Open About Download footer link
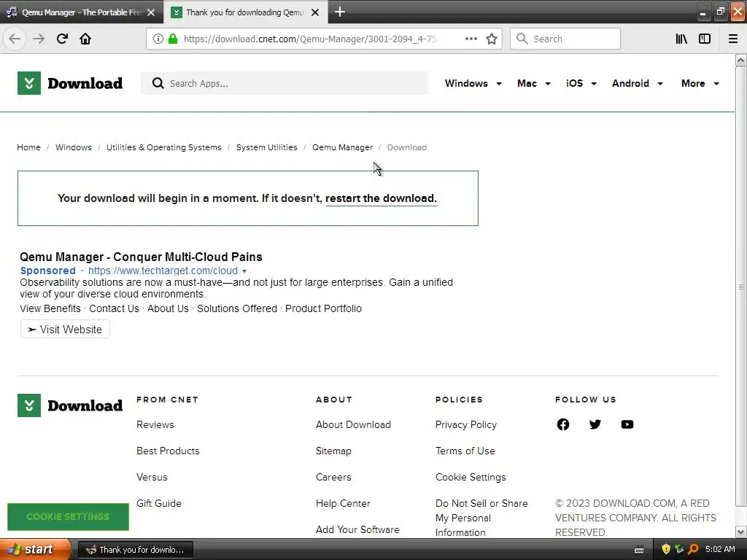The width and height of the screenshot is (747, 560). pyautogui.click(x=354, y=424)
